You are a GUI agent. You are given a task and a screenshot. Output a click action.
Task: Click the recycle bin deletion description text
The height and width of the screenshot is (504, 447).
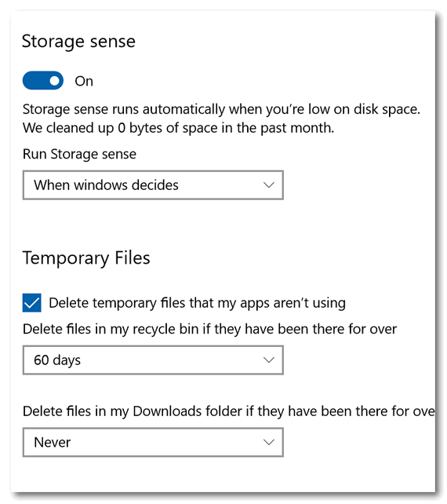[209, 330]
